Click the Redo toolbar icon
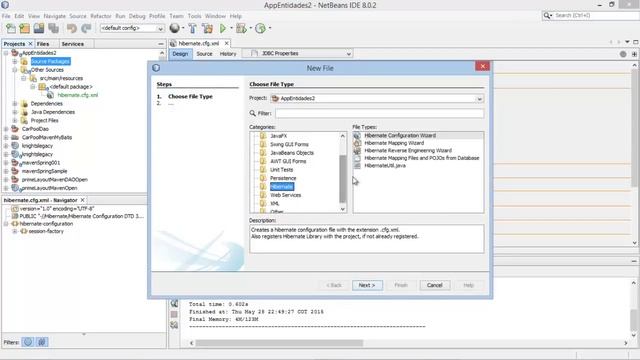 pos(86,28)
